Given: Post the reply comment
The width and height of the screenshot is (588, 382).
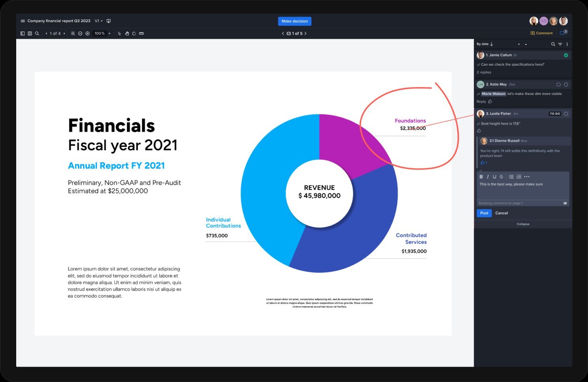Looking at the screenshot, I should (484, 213).
